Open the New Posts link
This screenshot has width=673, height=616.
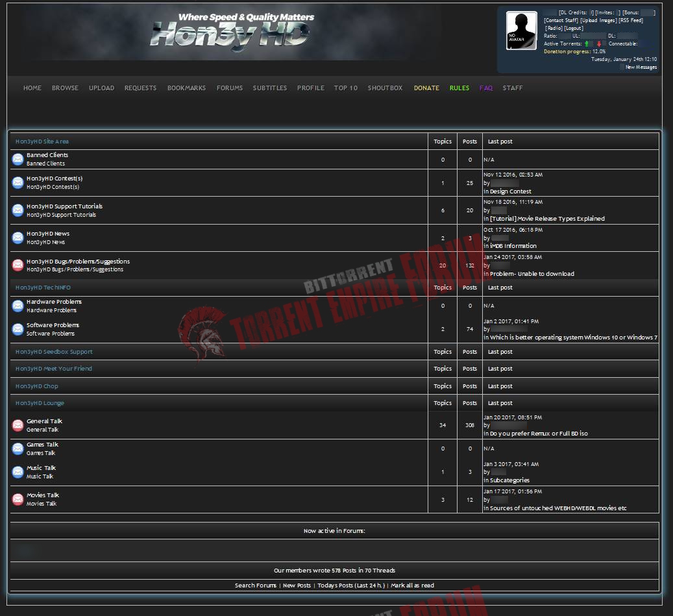(297, 585)
